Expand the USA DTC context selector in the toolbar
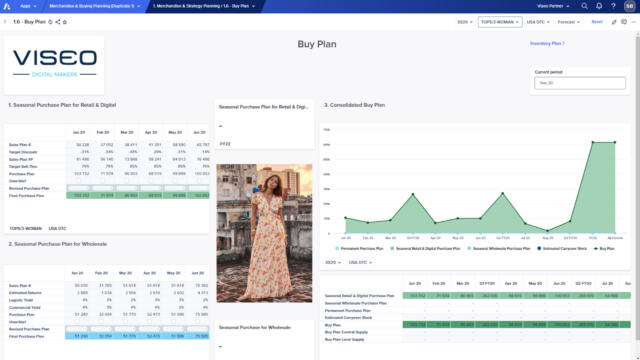Screen dimensions: 640x360 [538, 22]
